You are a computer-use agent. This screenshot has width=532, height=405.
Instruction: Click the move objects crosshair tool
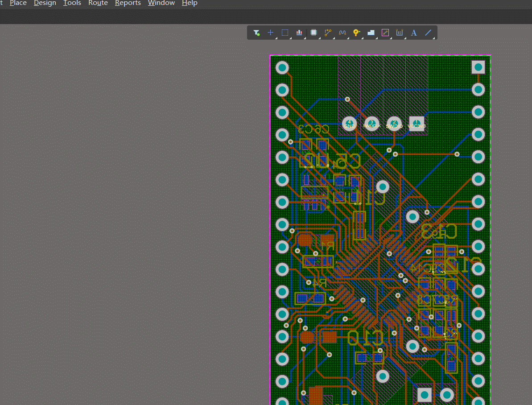(x=270, y=33)
